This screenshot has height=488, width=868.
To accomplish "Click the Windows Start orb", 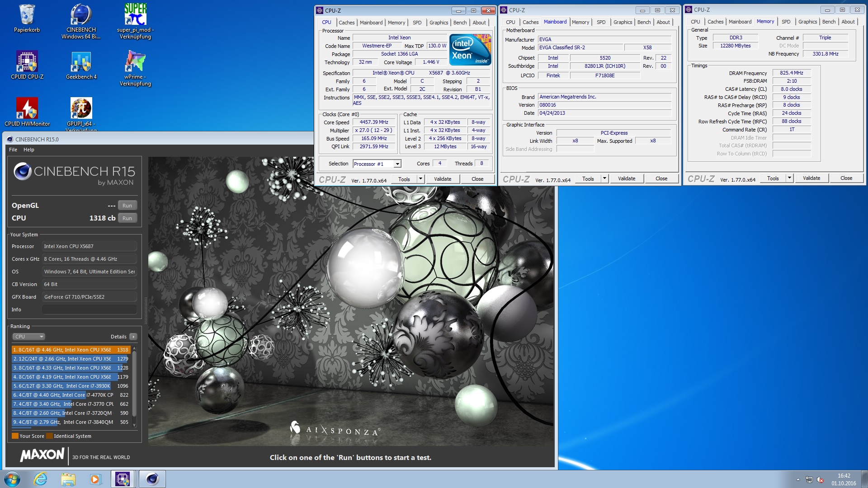I will 12,479.
